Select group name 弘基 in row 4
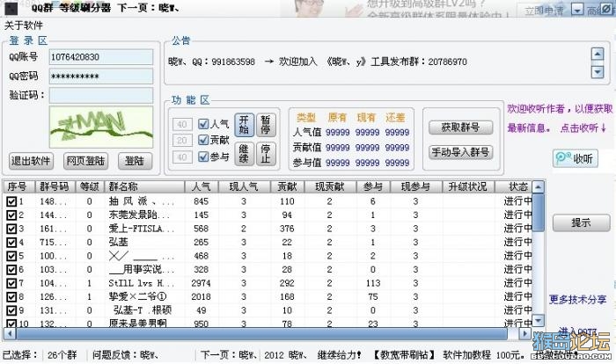616x364 pixels. point(118,243)
